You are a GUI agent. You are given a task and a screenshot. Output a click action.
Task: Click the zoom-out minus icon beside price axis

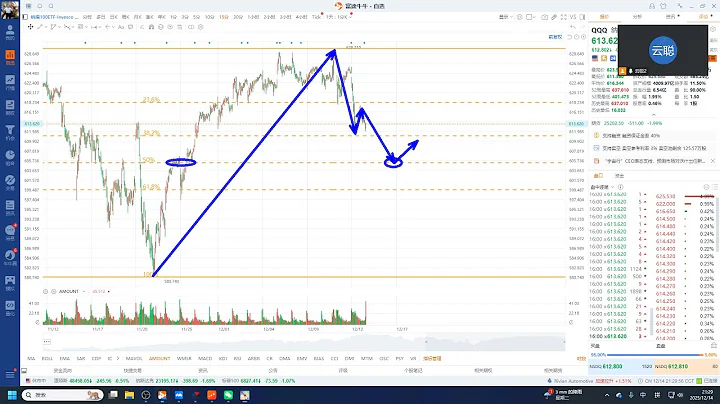pyautogui.click(x=577, y=37)
